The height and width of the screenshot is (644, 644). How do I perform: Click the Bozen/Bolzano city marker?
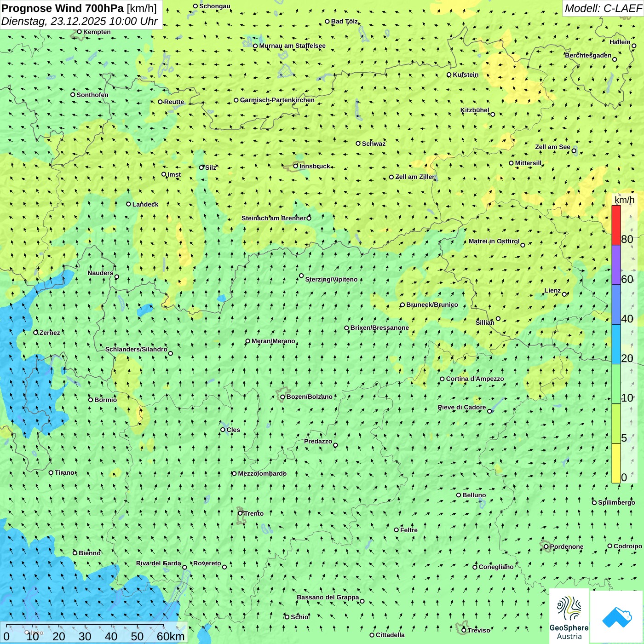click(283, 397)
